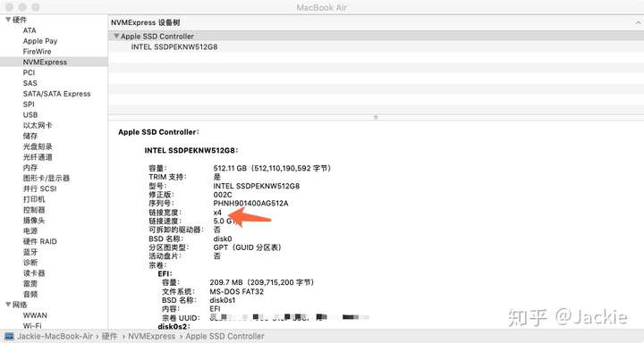Click NVMExpress in the path bar
Viewport: 644px width, 343px height.
coord(151,336)
